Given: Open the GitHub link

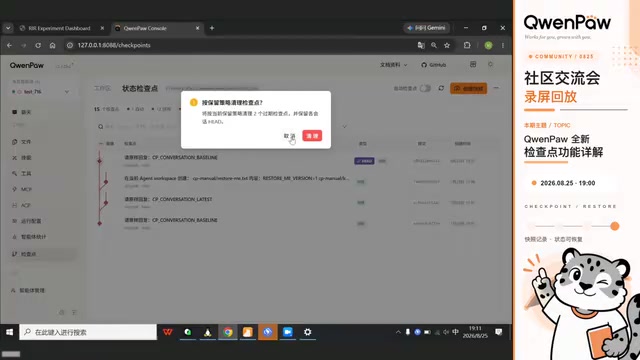Looking at the screenshot, I should tap(433, 65).
